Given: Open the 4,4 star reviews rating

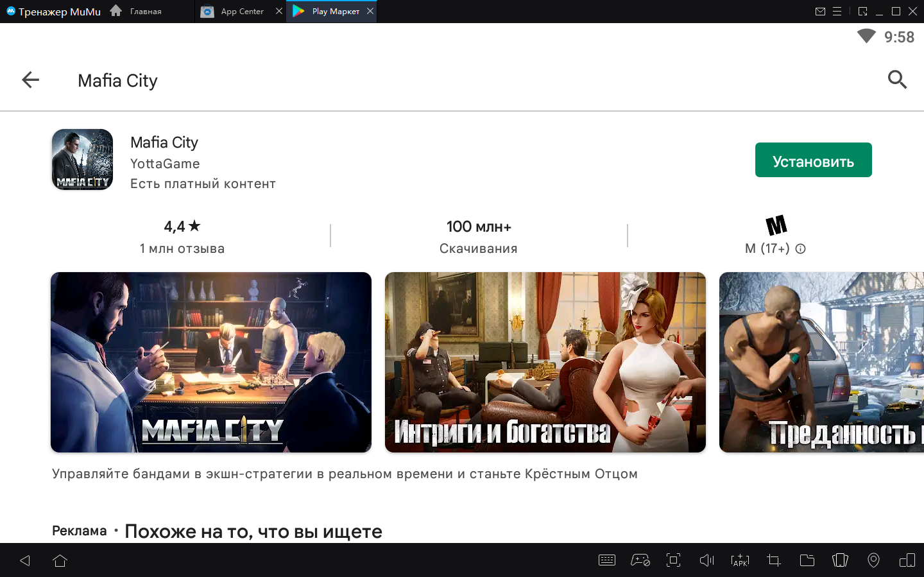Looking at the screenshot, I should point(182,236).
